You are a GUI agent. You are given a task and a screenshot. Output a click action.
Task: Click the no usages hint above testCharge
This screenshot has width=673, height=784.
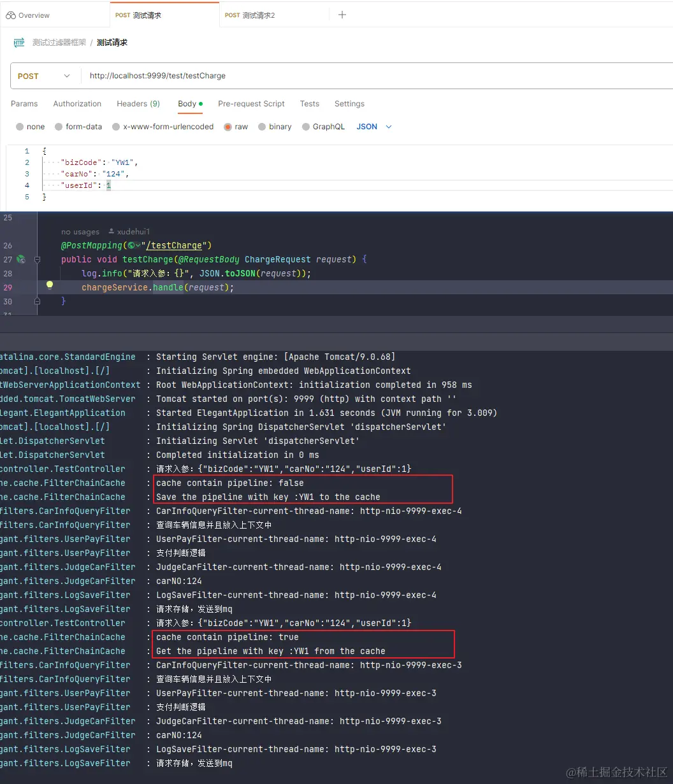point(80,232)
